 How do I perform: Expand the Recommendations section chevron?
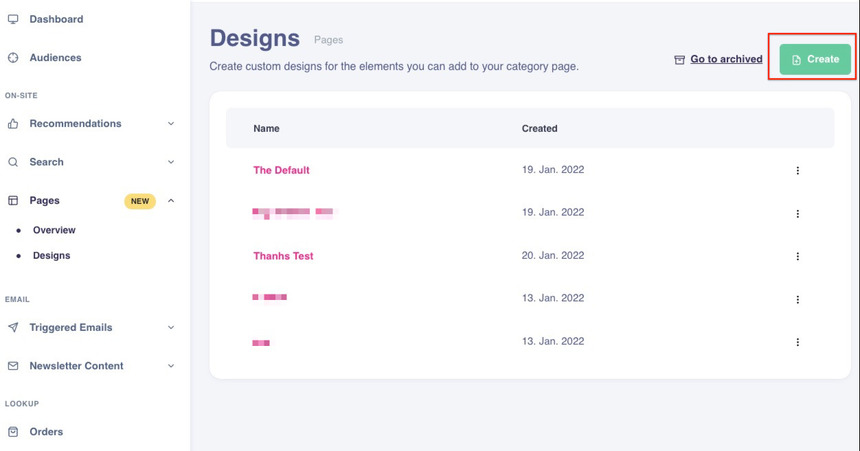click(171, 124)
